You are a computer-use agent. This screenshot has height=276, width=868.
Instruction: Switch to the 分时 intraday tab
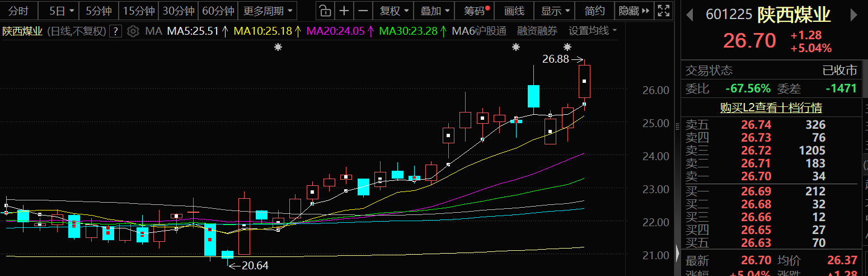tap(18, 11)
